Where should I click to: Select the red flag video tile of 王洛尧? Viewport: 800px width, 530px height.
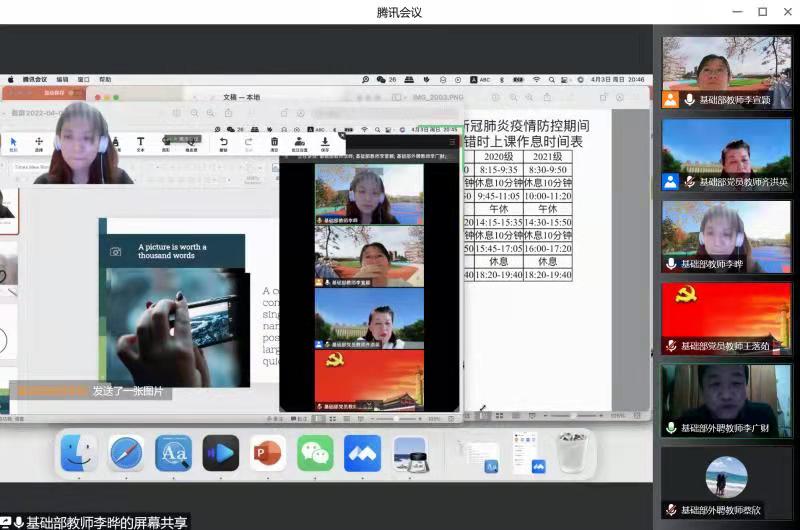pyautogui.click(x=726, y=318)
